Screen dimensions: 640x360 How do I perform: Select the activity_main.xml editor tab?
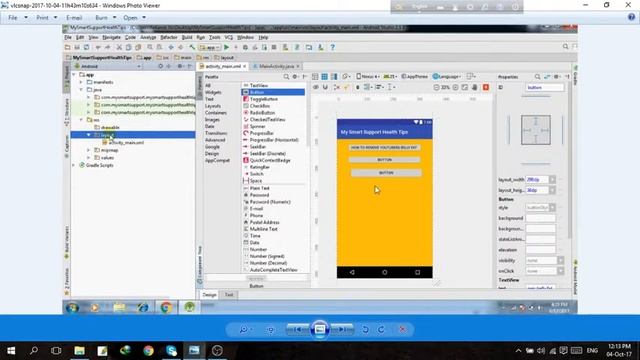pos(222,66)
